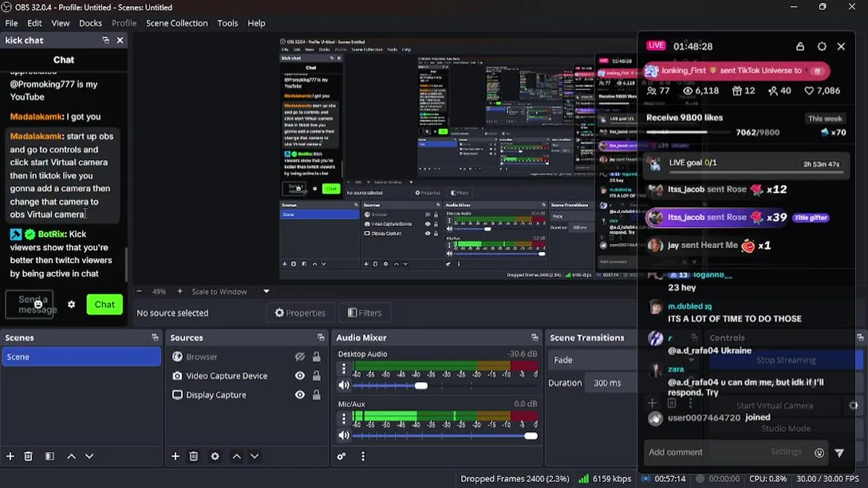The width and height of the screenshot is (868, 488).
Task: Open Mic/Aux options menu
Action: (344, 419)
